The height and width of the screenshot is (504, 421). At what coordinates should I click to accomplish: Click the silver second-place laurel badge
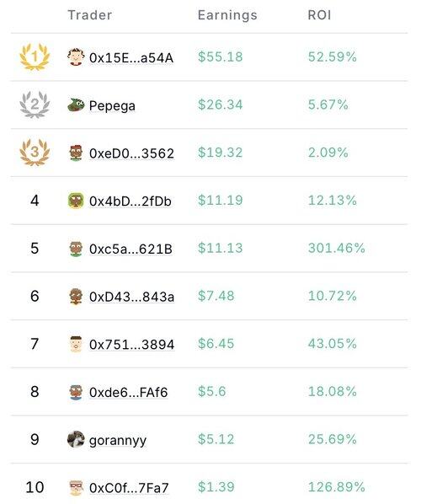point(35,105)
